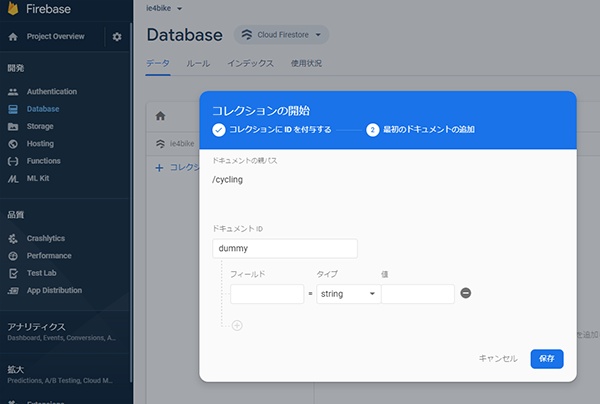The width and height of the screenshot is (600, 404).
Task: Click the Storage folder icon
Action: pos(13,127)
